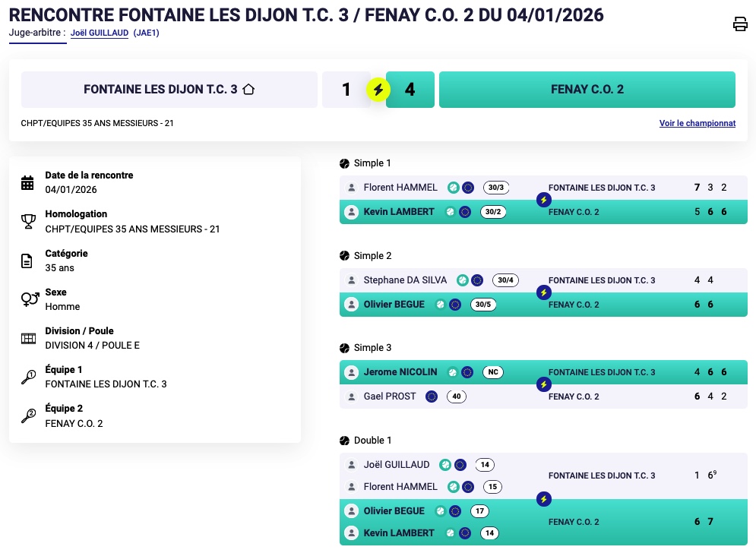Image resolution: width=756 pixels, height=553 pixels.
Task: Click Olivier BEGUE's name in Simple 2
Action: tap(394, 305)
